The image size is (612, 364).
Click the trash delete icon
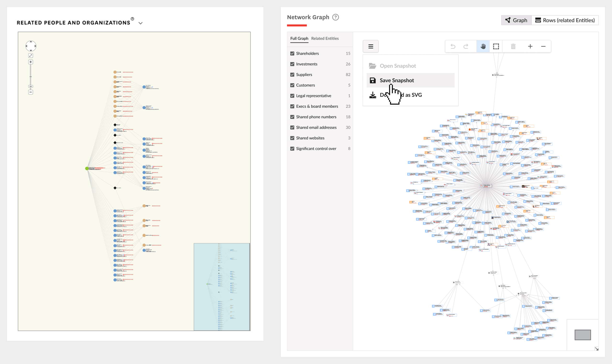coord(513,46)
